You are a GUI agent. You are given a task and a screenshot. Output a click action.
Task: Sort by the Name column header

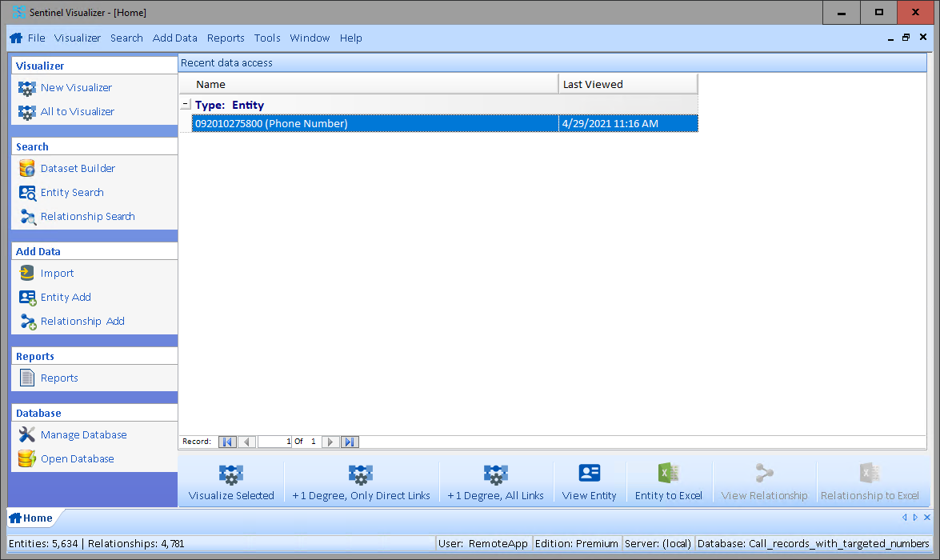coord(368,84)
